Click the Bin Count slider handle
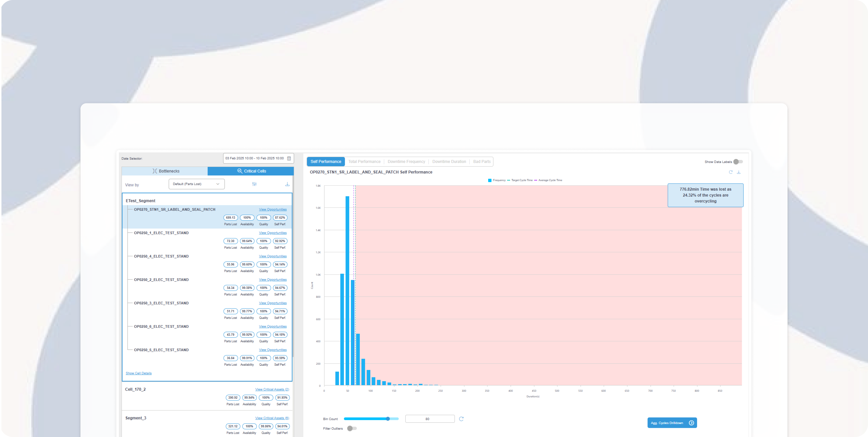 [388, 419]
